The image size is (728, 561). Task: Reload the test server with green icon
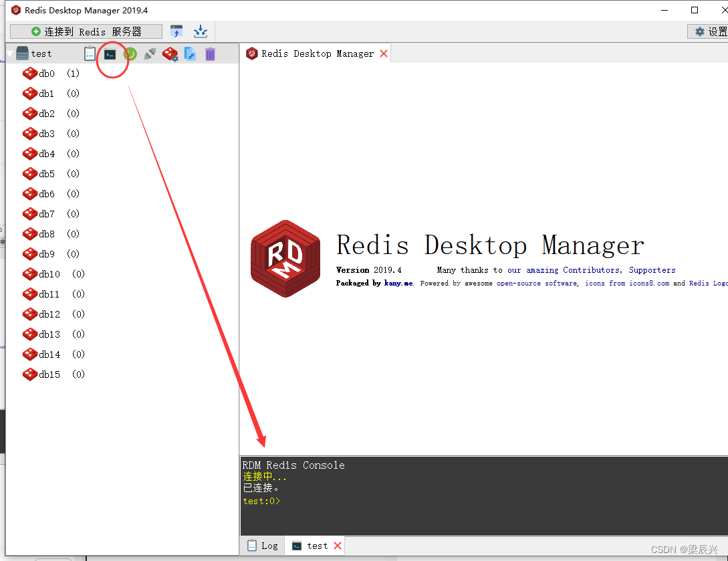click(130, 54)
